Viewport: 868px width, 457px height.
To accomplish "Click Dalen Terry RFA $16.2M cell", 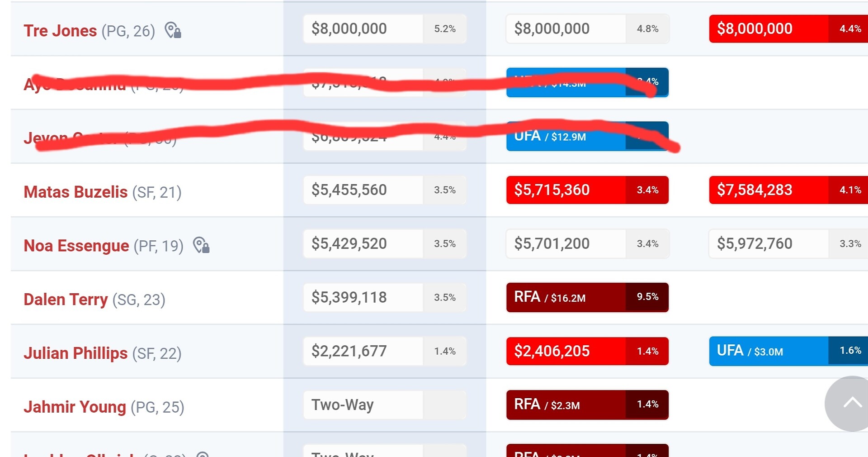I will [565, 297].
